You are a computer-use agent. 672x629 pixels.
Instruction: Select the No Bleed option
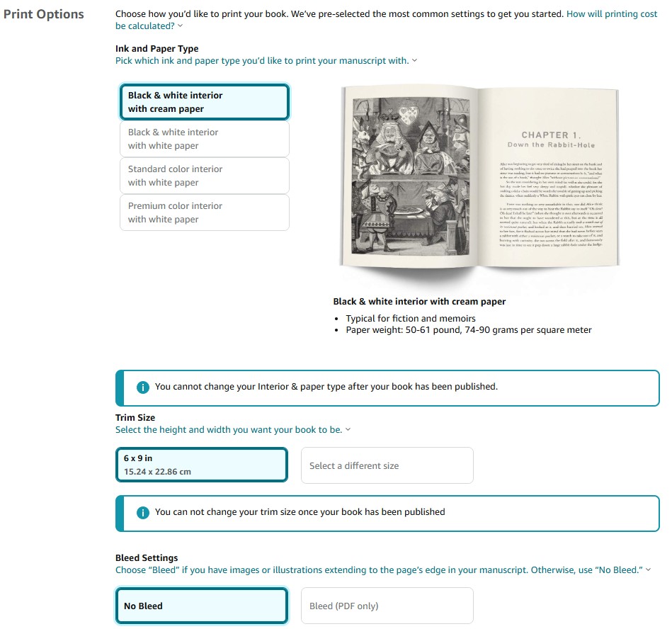(x=202, y=606)
